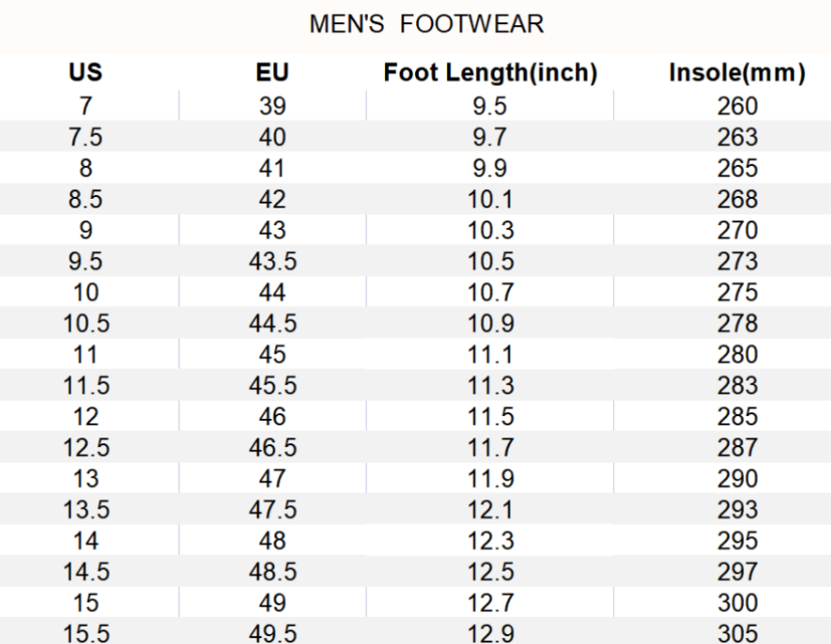Select US size 15.5 cell
831x644 pixels.
click(85, 633)
